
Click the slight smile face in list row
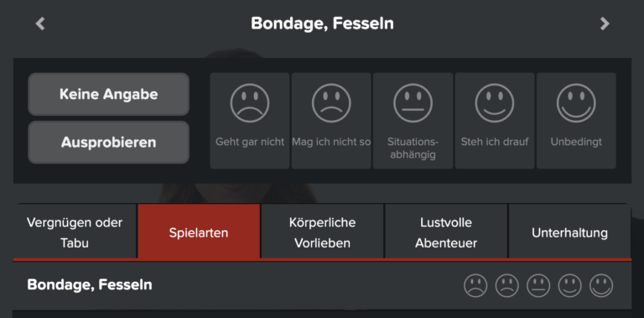[x=569, y=285]
